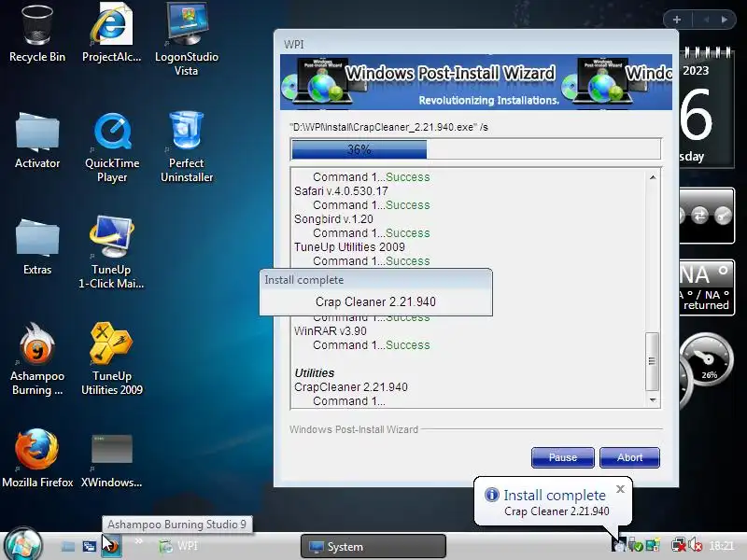
Task: Click the Utilities heading in the install log
Action: [315, 372]
